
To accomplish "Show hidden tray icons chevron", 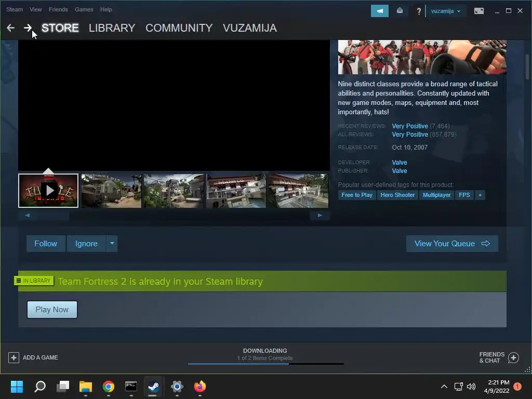I will 444,387.
